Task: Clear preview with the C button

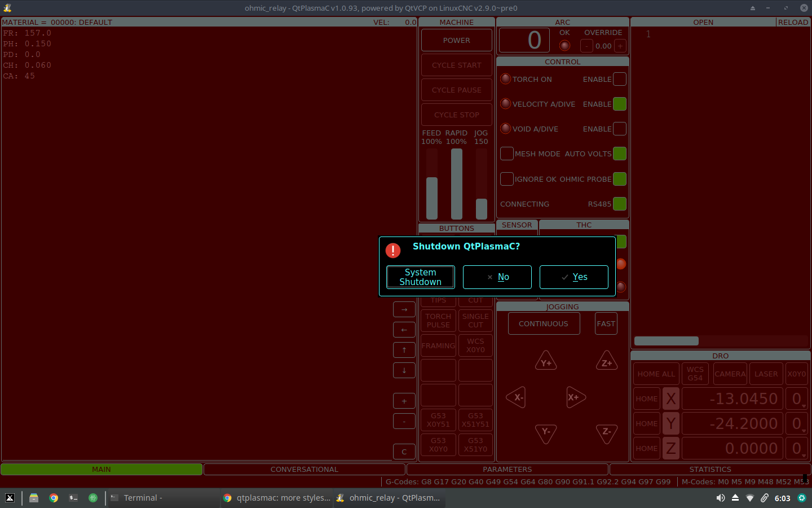Action: pyautogui.click(x=404, y=452)
